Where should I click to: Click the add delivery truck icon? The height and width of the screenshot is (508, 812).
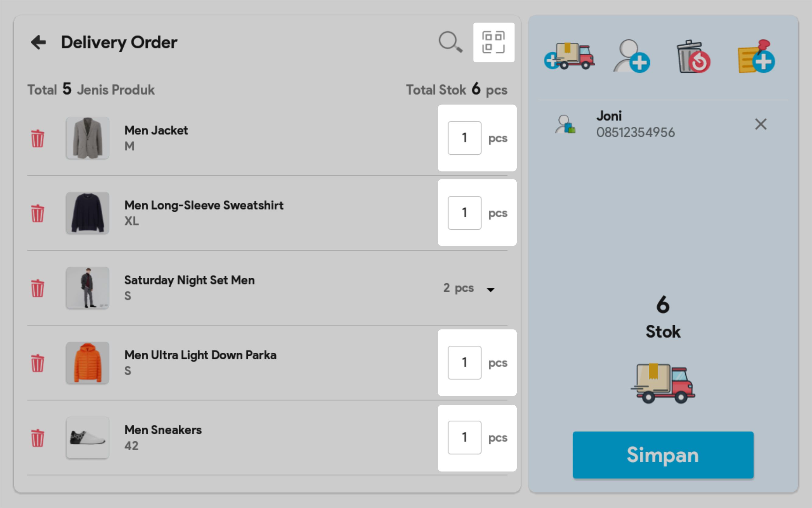click(569, 56)
